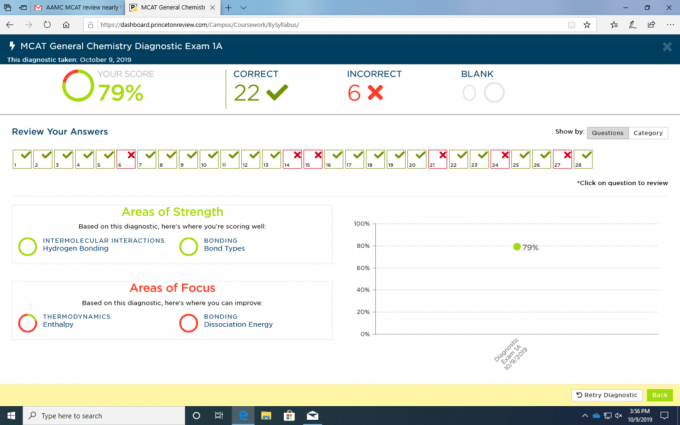Open question 8 review box
The image size is (680, 425).
168,159
